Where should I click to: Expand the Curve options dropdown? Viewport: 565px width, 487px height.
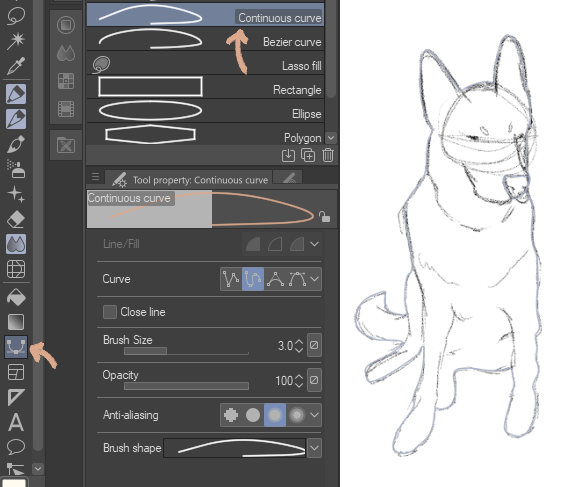coord(315,279)
